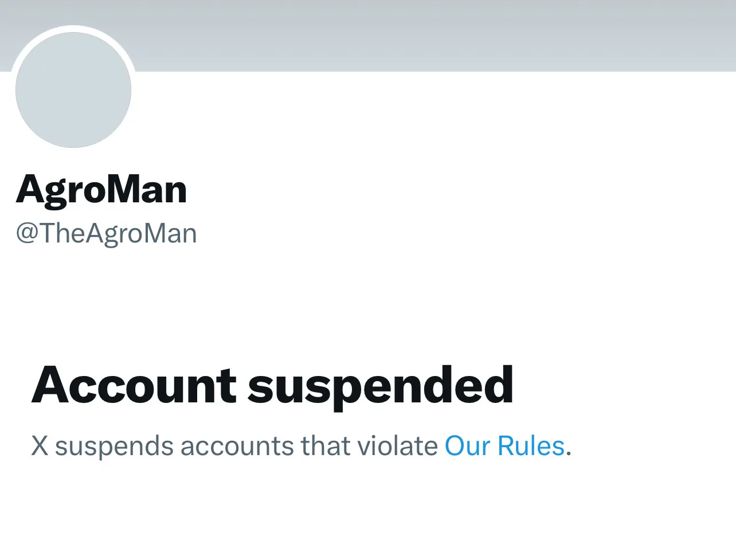Click the period after Our Rules
736x560 pixels.
[x=569, y=453]
